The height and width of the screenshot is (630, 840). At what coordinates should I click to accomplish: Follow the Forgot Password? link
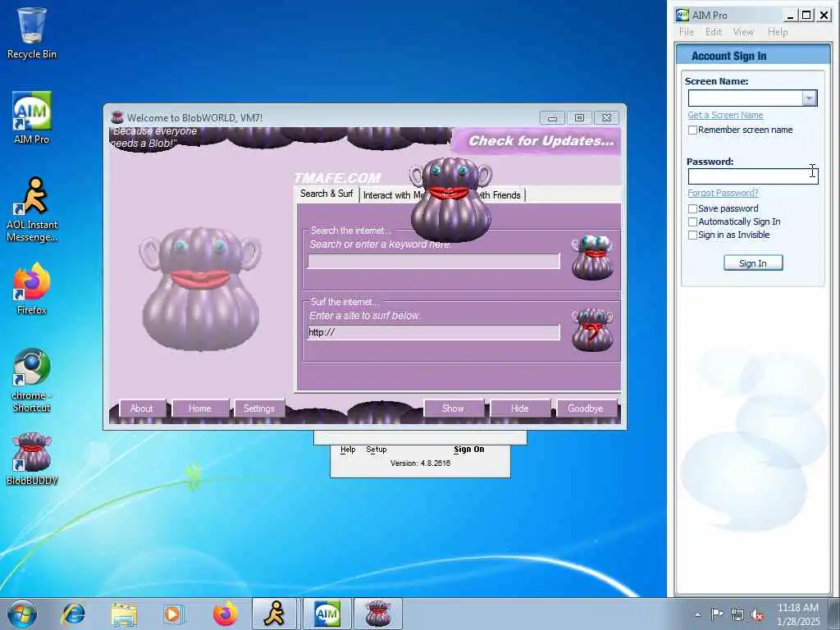pos(723,193)
